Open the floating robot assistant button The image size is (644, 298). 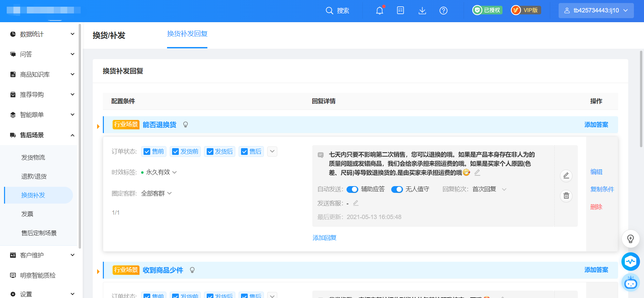[631, 283]
